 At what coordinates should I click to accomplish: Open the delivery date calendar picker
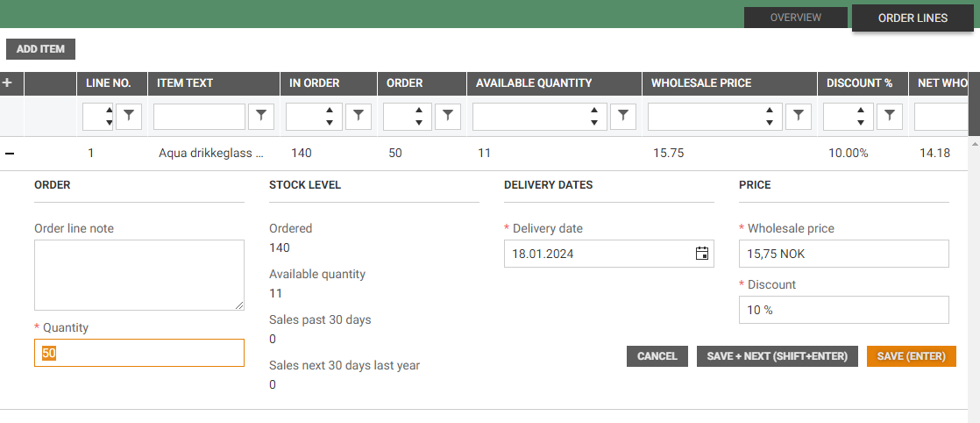coord(701,254)
